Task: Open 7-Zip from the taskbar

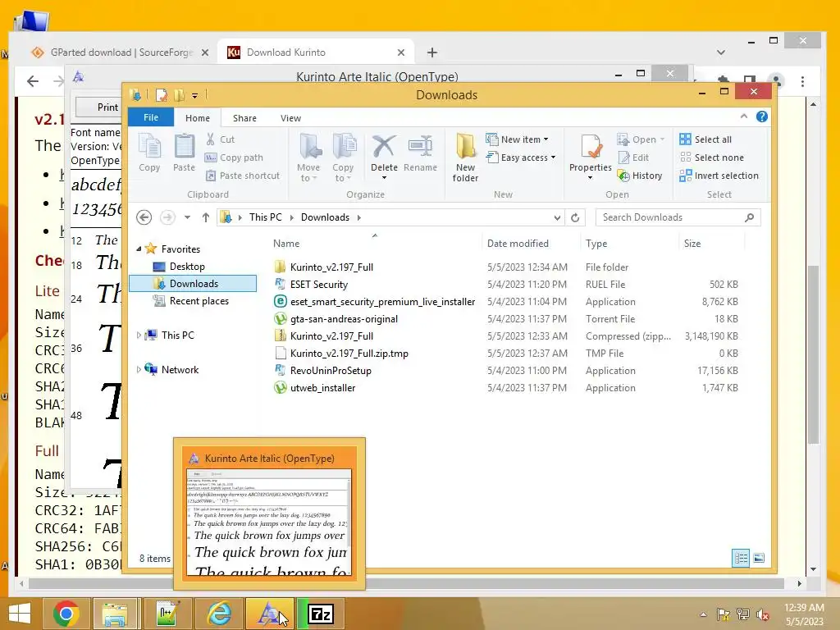Action: [321, 614]
